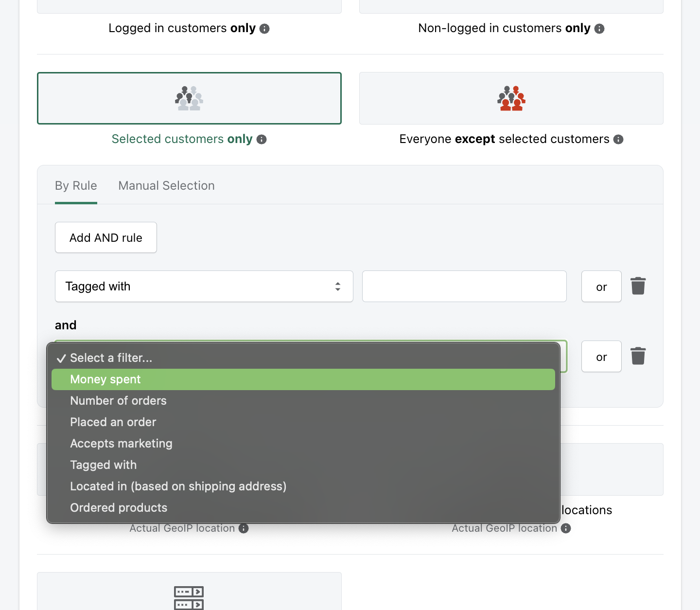
Task: Choose Number of orders filter
Action: coord(303,401)
